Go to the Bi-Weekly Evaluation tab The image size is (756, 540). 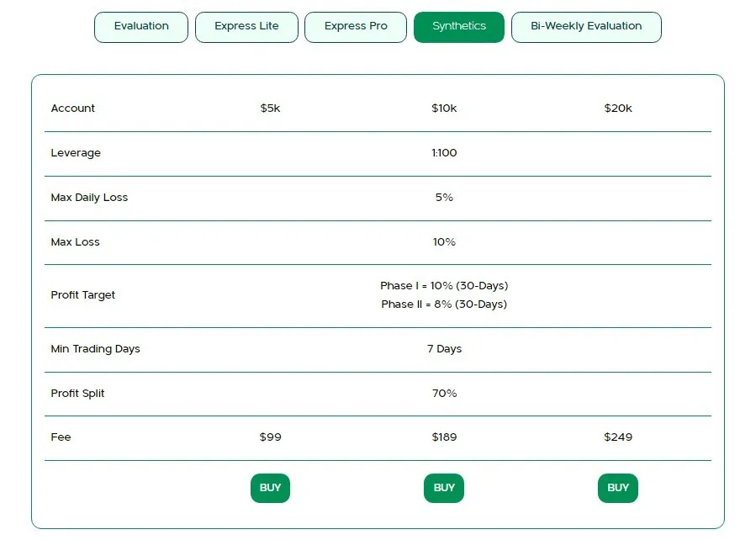pyautogui.click(x=586, y=27)
